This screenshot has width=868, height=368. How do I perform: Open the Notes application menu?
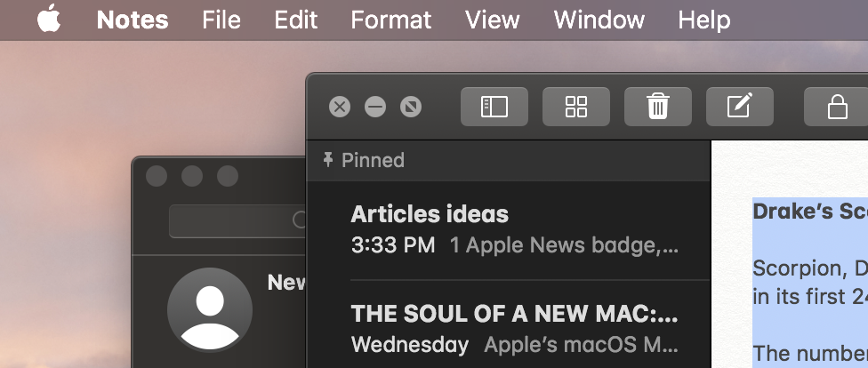pos(133,20)
